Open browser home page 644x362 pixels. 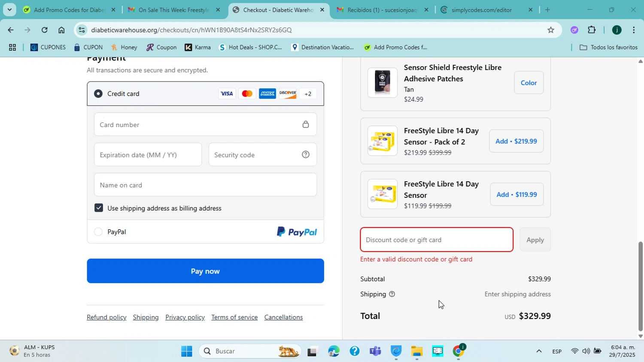(x=61, y=30)
